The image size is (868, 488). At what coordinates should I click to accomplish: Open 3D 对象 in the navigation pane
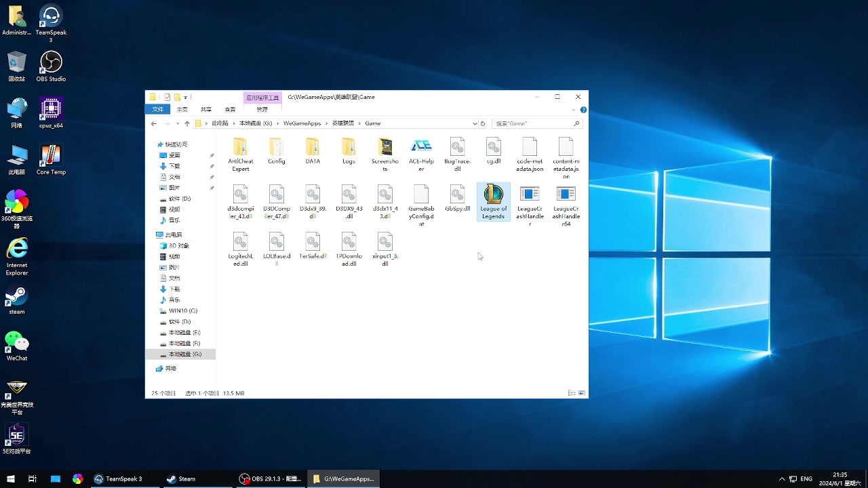pos(178,245)
